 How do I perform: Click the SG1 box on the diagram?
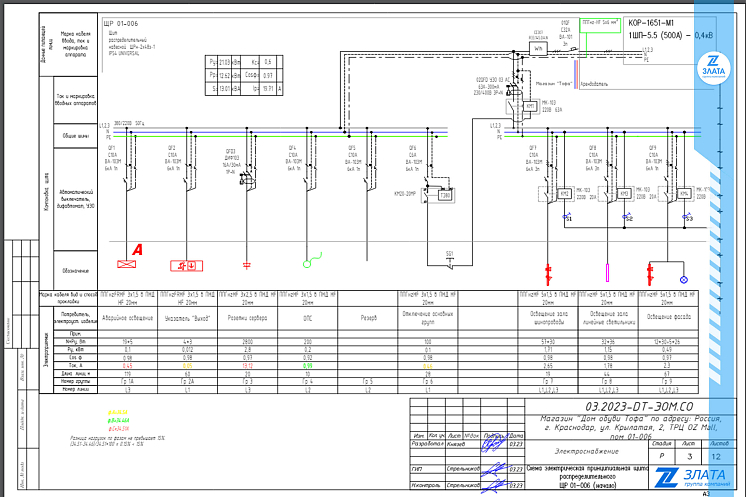pos(449,253)
